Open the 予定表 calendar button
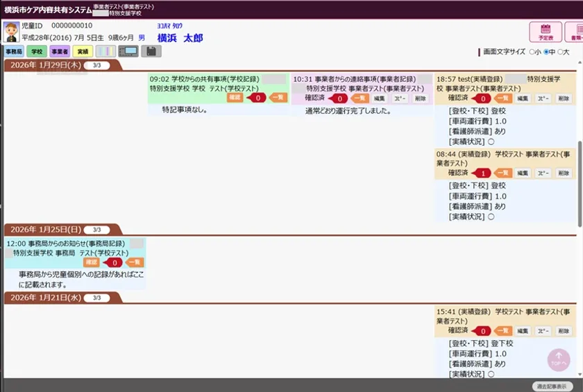This screenshot has width=583, height=392. click(x=546, y=32)
